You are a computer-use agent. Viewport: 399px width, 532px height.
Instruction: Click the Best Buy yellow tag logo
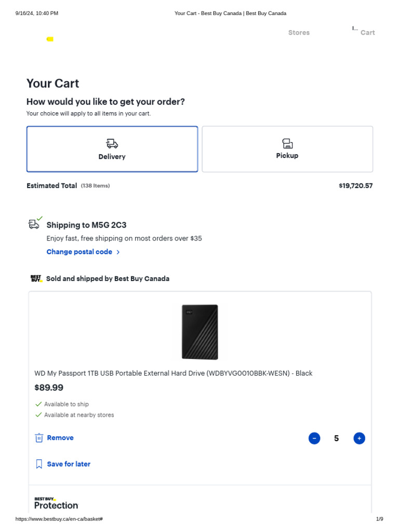(x=50, y=39)
